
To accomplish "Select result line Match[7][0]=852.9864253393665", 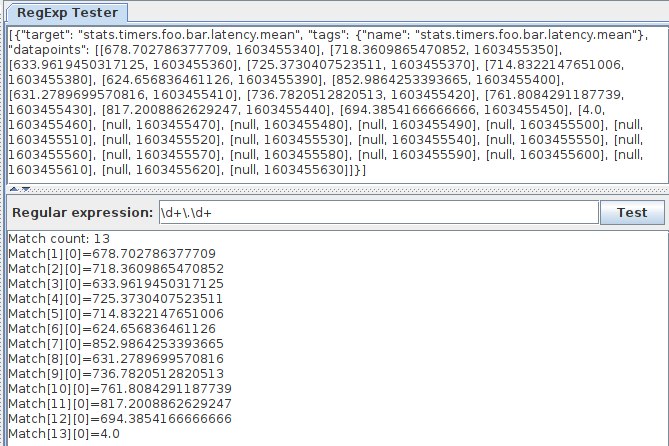I will (116, 344).
